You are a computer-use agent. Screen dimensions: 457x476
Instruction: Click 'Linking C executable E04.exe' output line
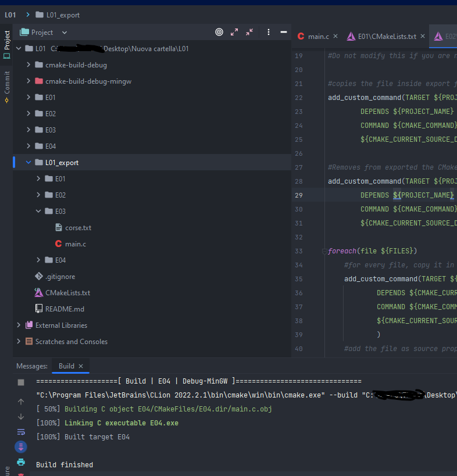(121, 423)
